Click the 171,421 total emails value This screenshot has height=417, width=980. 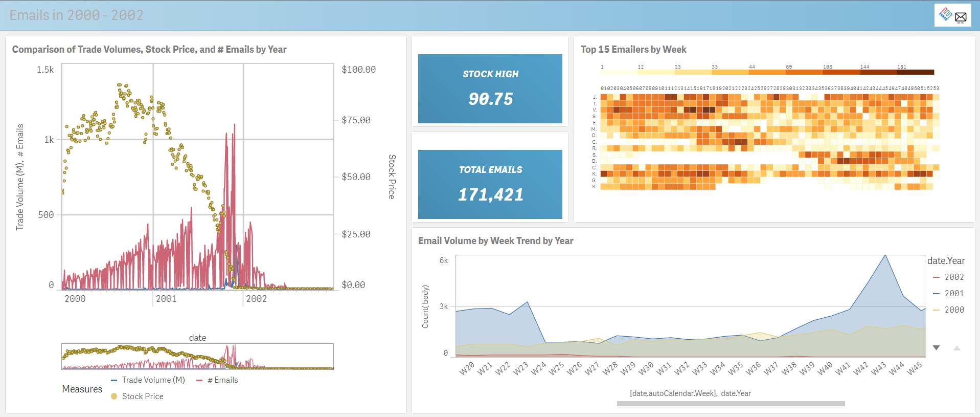[491, 194]
